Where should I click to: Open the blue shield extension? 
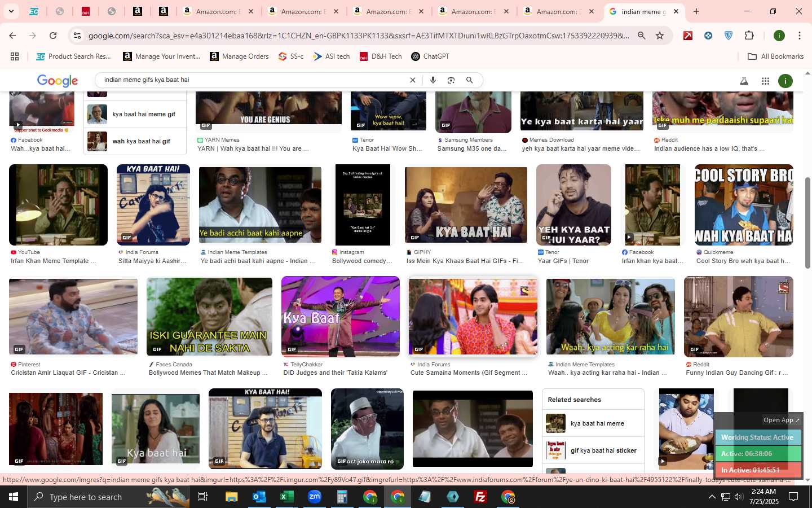point(729,36)
